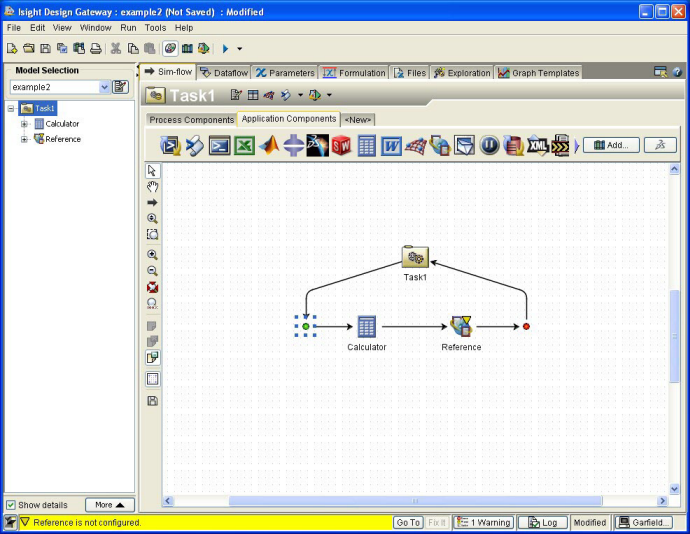Click the Save floppy toolbar icon
Viewport: 690px width, 534px height.
tap(45, 48)
